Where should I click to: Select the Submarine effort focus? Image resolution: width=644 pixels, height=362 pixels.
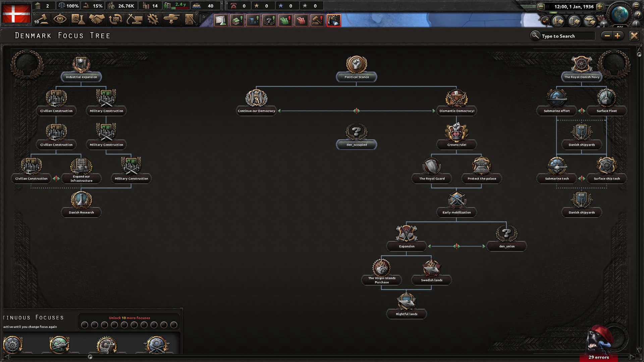(x=556, y=111)
